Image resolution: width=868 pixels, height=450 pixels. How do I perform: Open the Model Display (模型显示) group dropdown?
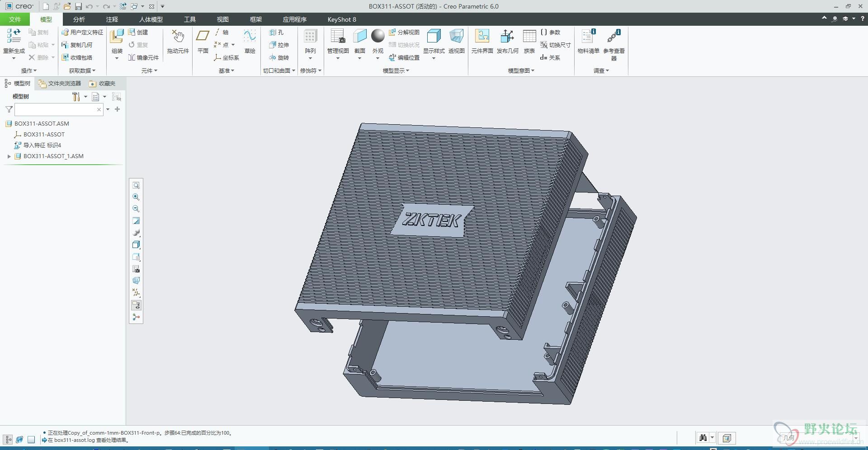click(396, 70)
